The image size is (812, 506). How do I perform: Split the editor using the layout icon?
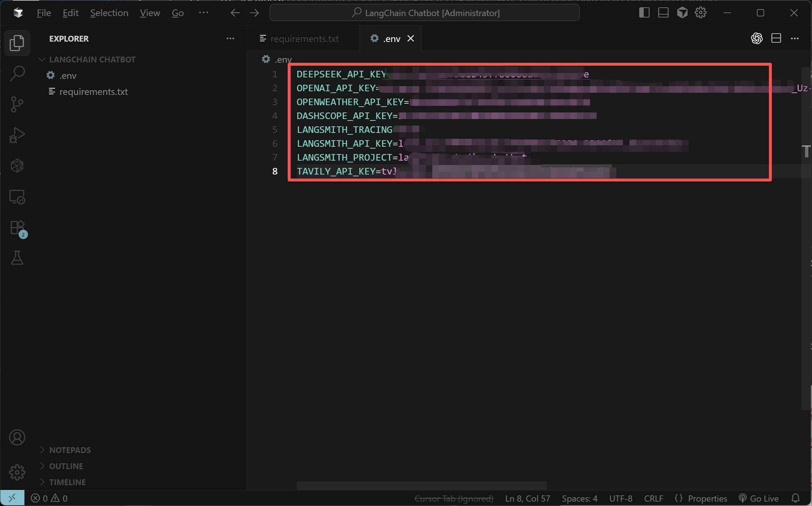[776, 38]
